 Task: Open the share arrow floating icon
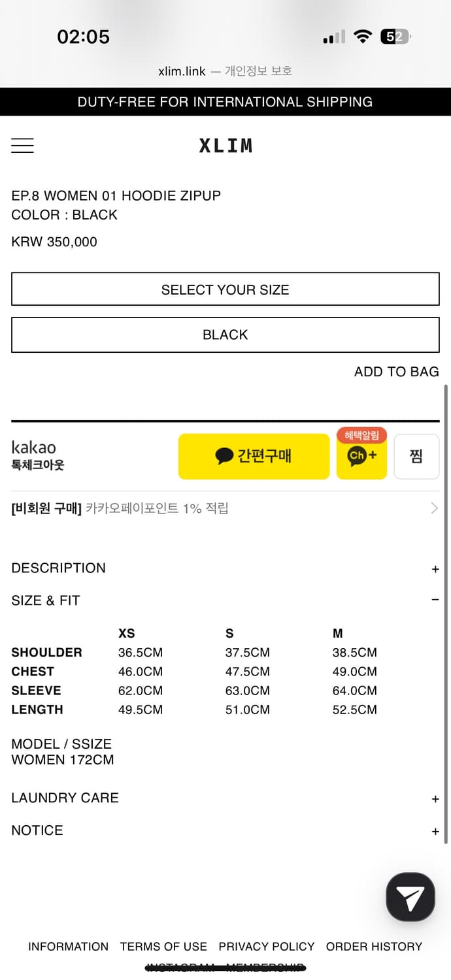(410, 896)
